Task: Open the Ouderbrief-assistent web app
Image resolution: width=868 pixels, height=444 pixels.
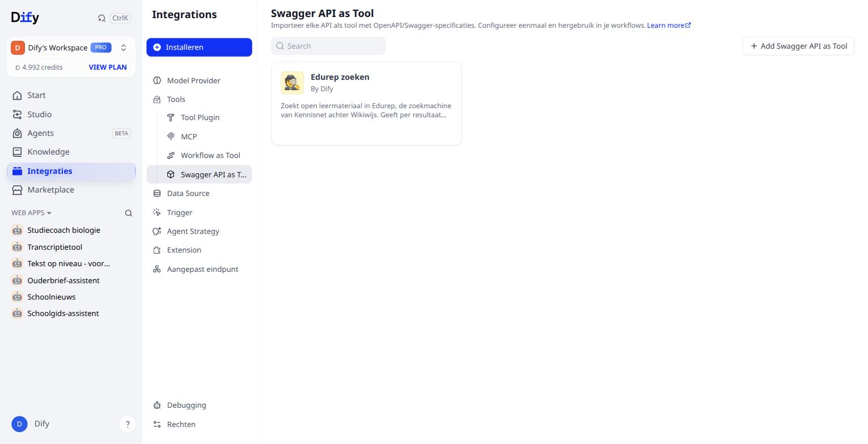Action: [71, 280]
